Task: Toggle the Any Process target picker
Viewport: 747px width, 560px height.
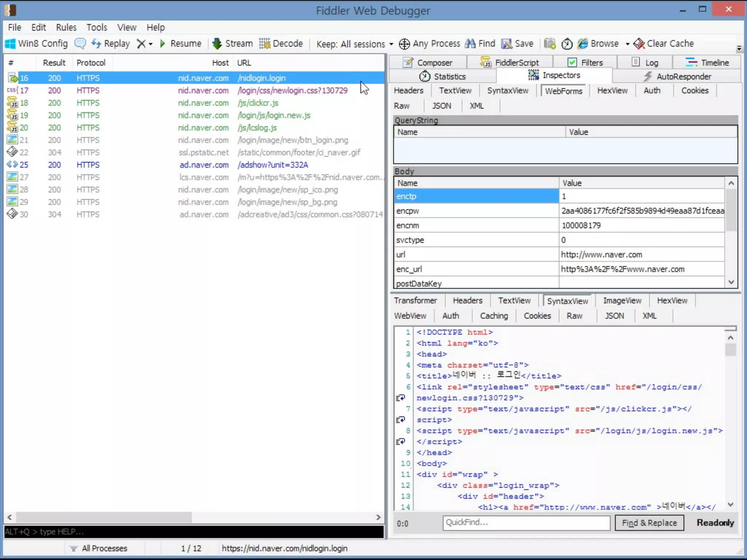Action: coord(429,44)
